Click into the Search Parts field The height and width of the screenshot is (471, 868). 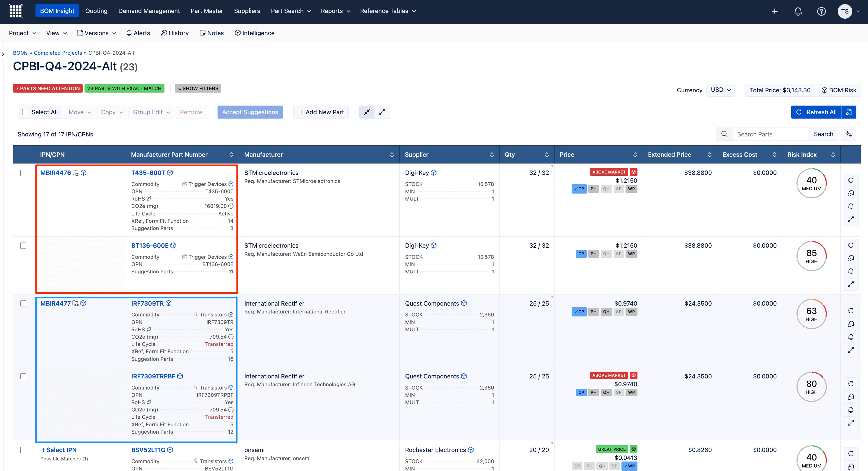click(771, 134)
